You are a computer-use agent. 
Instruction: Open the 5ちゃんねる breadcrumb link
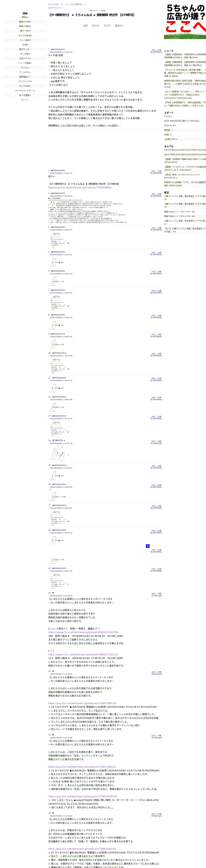pos(53,4)
